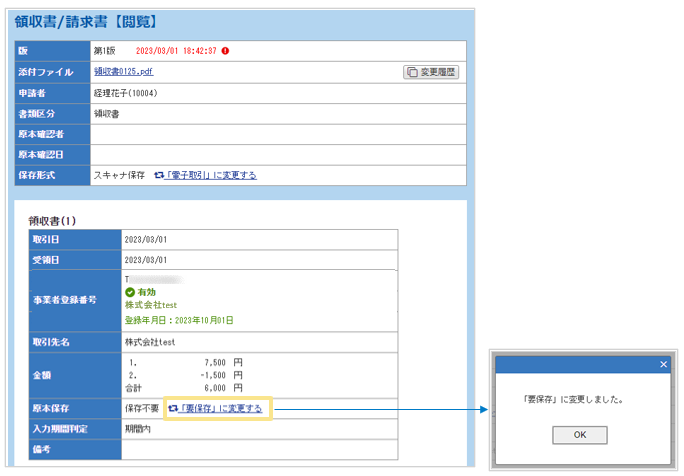
Task: Click the empty 備考 remarks cell
Action: point(260,451)
